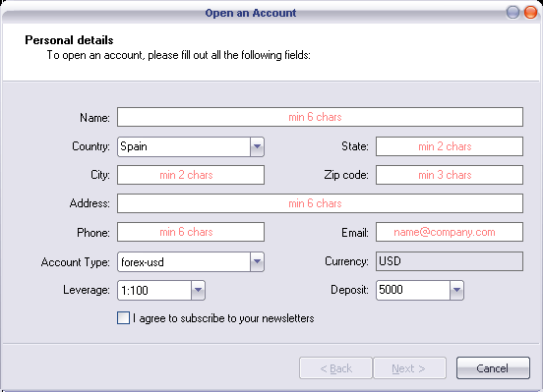Click the 'Account Type:' label
The image size is (543, 392).
coord(76,262)
